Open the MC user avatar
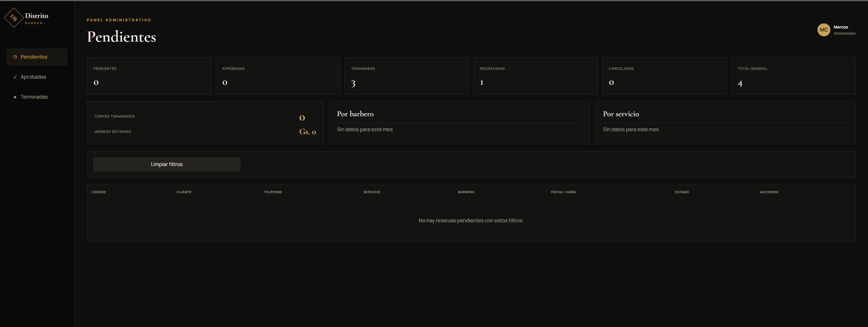Viewport: 868px width, 327px height. [x=824, y=30]
